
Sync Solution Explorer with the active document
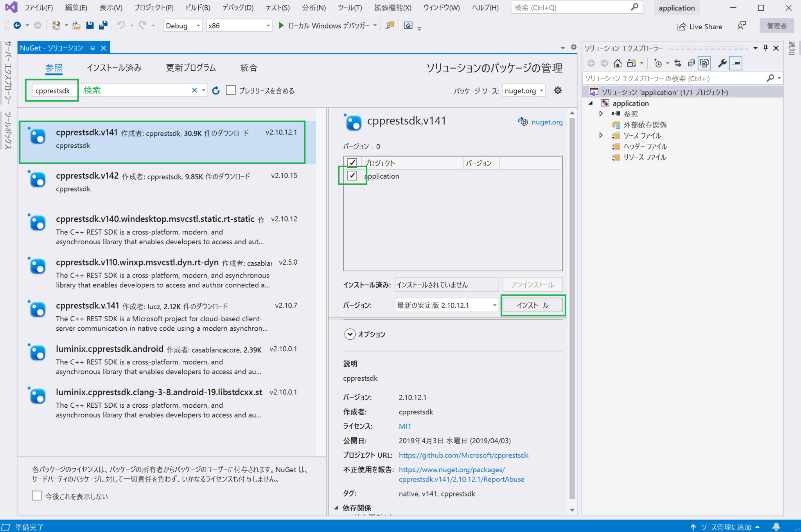coord(677,63)
